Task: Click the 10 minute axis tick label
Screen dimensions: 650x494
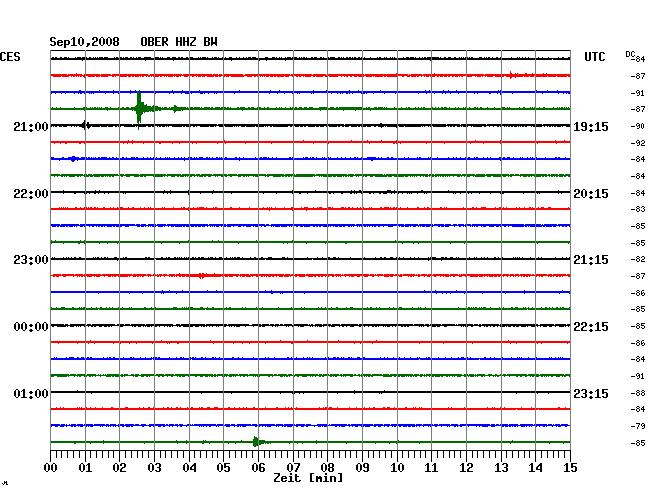Action: point(397,467)
